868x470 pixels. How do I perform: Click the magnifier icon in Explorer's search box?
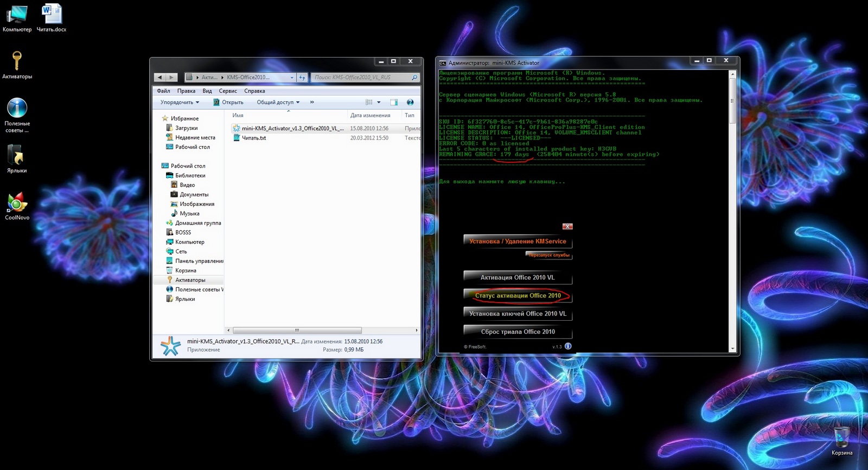(414, 78)
